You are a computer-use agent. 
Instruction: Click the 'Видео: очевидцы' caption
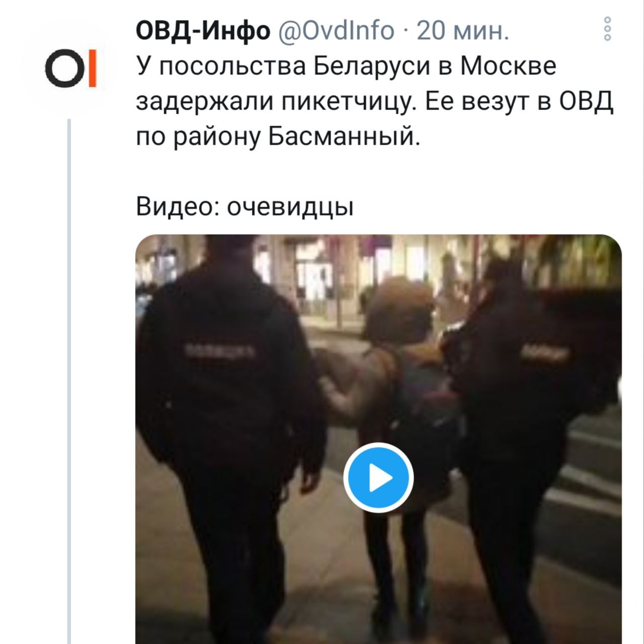click(x=245, y=207)
